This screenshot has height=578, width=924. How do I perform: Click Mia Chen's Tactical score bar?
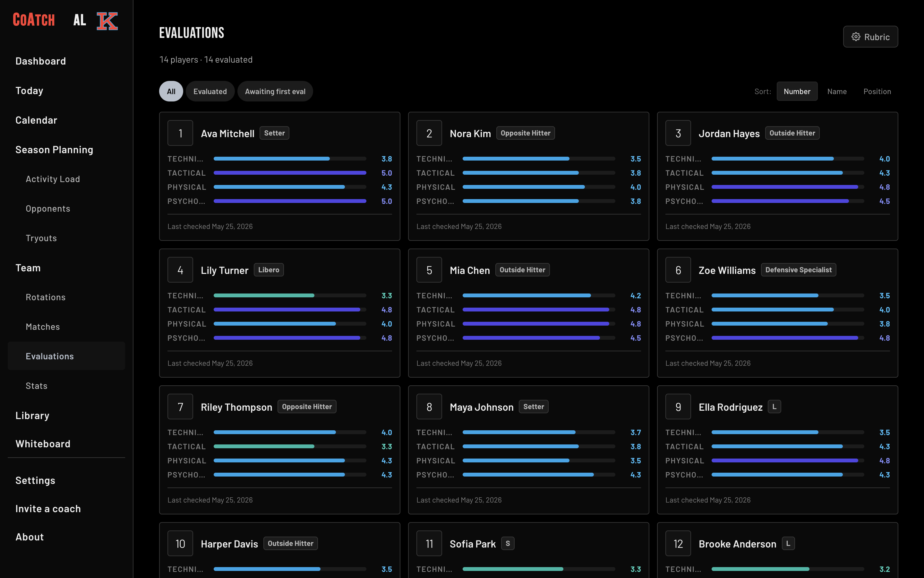click(539, 310)
